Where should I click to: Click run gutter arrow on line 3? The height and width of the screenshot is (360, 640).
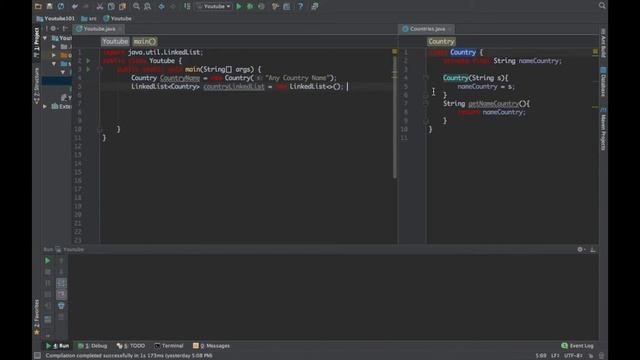pyautogui.click(x=89, y=69)
